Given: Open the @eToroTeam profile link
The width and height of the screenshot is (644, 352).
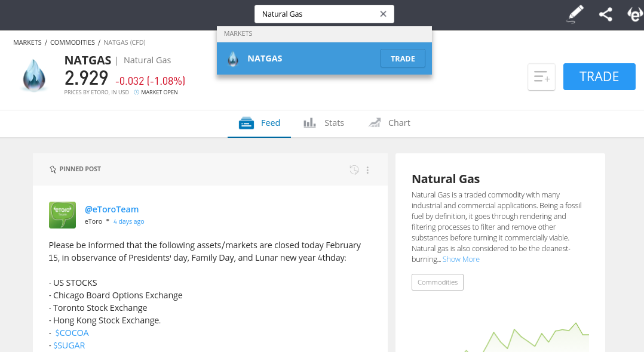Looking at the screenshot, I should pyautogui.click(x=112, y=209).
